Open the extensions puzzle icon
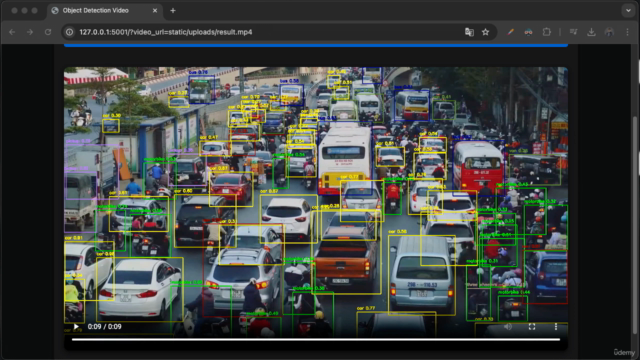The height and width of the screenshot is (360, 640). tap(547, 32)
